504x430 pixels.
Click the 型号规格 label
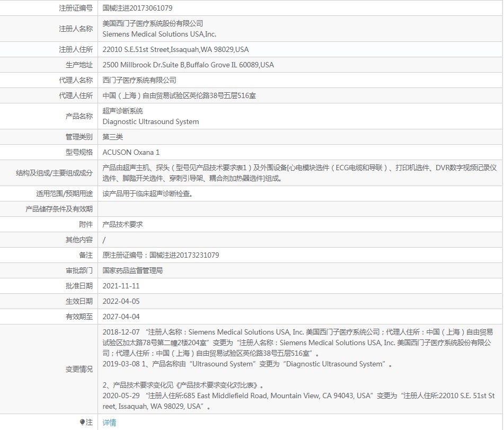[x=79, y=153]
